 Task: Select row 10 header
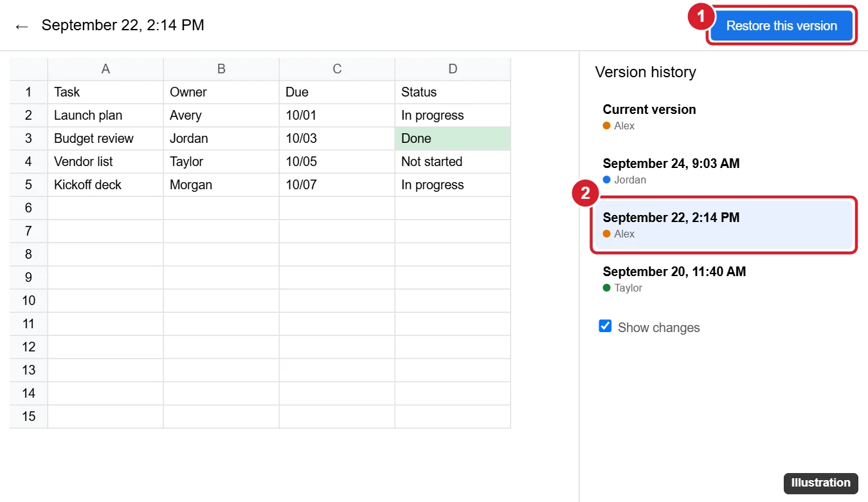point(28,301)
